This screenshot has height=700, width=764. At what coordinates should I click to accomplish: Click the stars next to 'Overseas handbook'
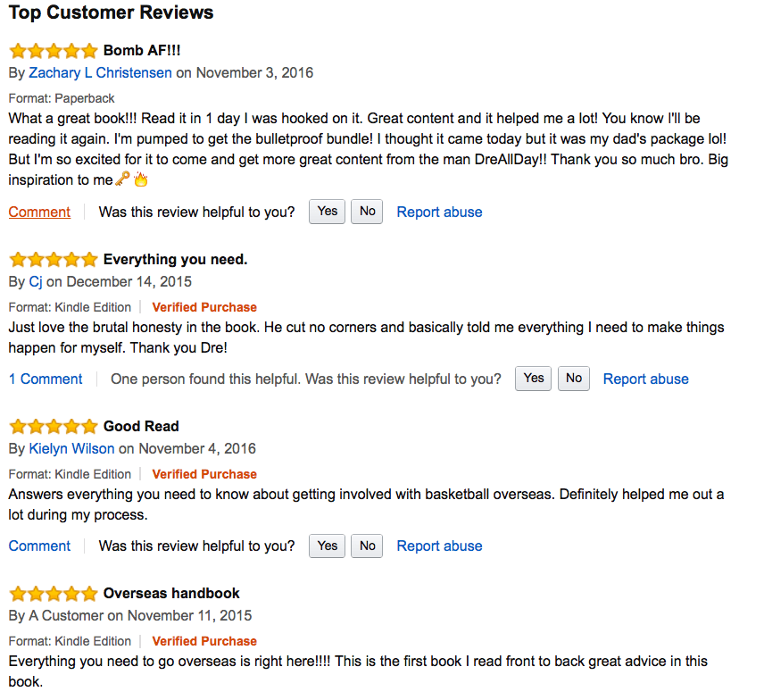tap(53, 594)
